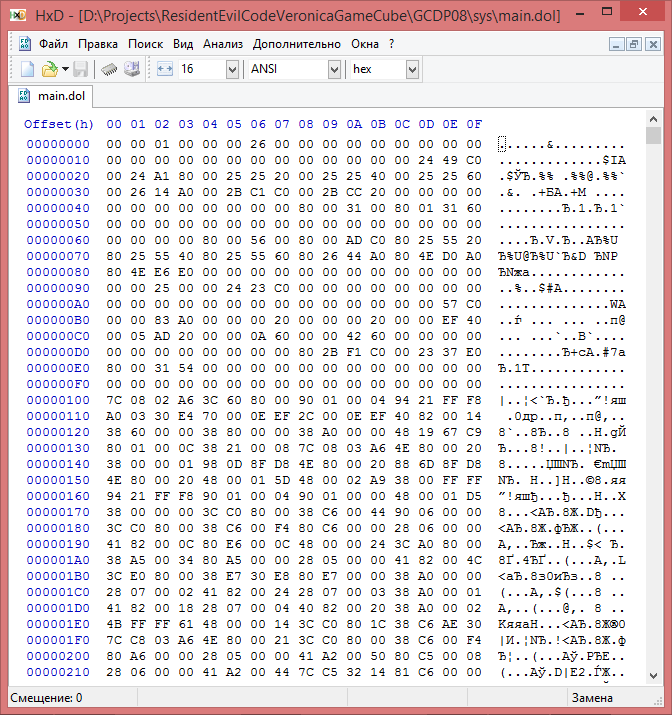672x715 pixels.
Task: Click byte C9 at end of row 00000120
Action: [x=474, y=432]
